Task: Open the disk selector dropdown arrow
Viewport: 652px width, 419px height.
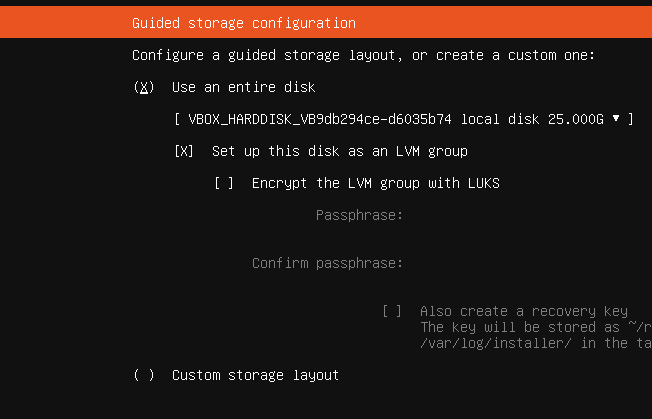Action: pyautogui.click(x=616, y=118)
